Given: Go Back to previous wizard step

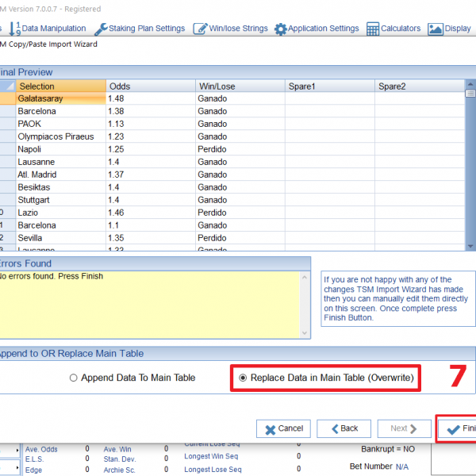Looking at the screenshot, I should tap(344, 428).
